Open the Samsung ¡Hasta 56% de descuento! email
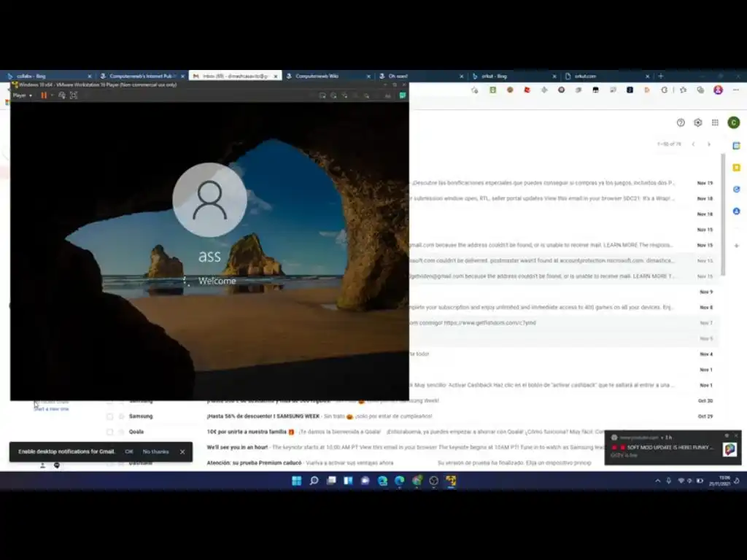 point(410,416)
